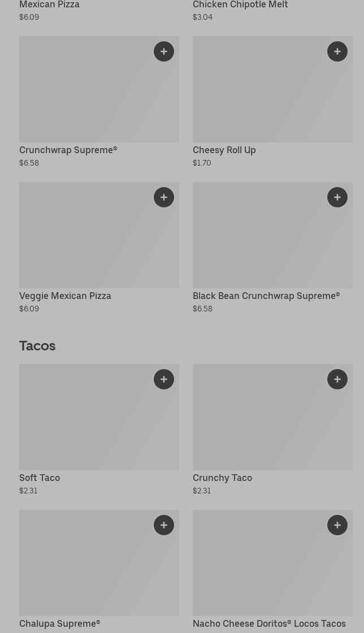Add Crunchy Taco with plus icon
The image size is (364, 633).
coord(337,379)
